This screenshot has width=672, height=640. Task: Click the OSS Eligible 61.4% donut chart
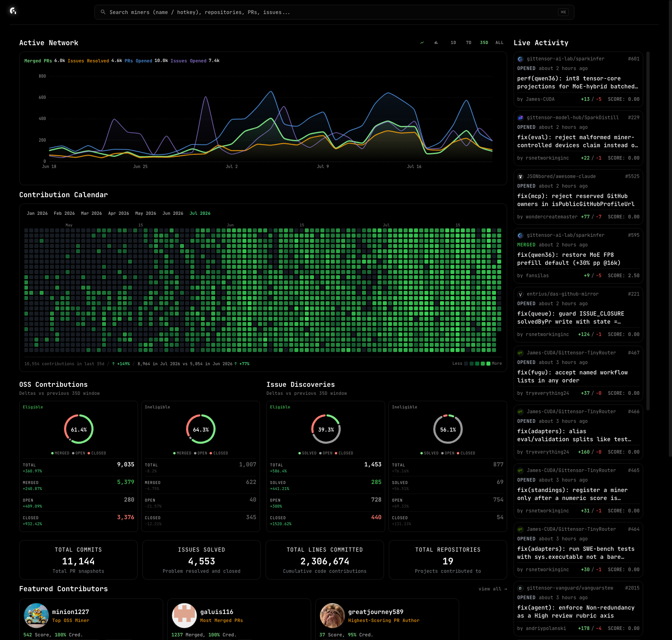click(79, 429)
